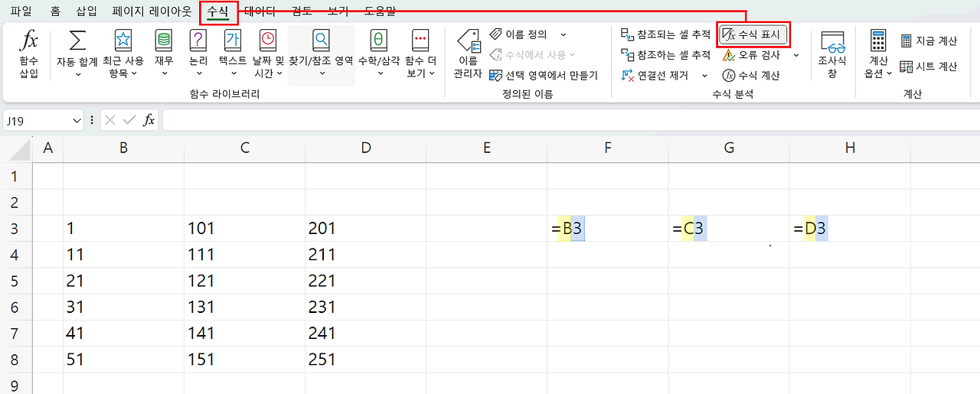Open the 이름 관리자 tag icon
The image size is (980, 394).
tap(468, 41)
